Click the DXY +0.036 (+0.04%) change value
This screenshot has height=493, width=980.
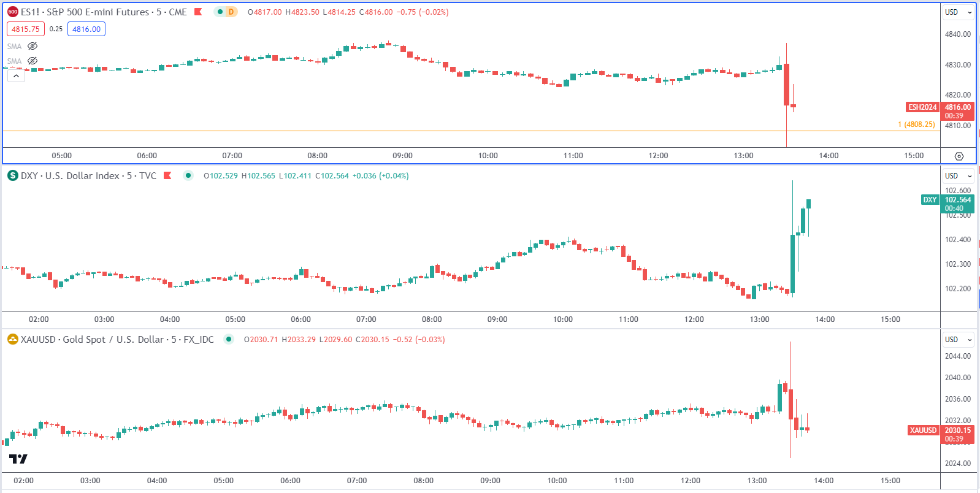[381, 175]
